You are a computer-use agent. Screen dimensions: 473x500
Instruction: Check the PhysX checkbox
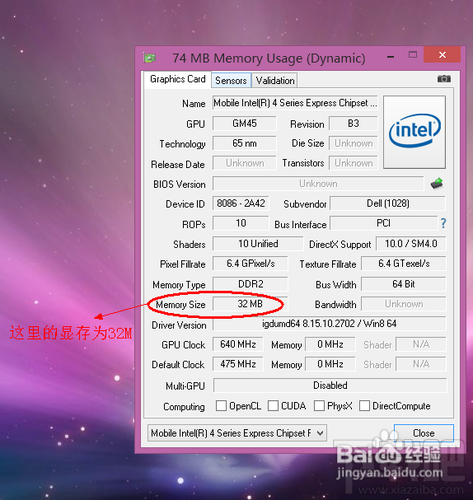319,406
